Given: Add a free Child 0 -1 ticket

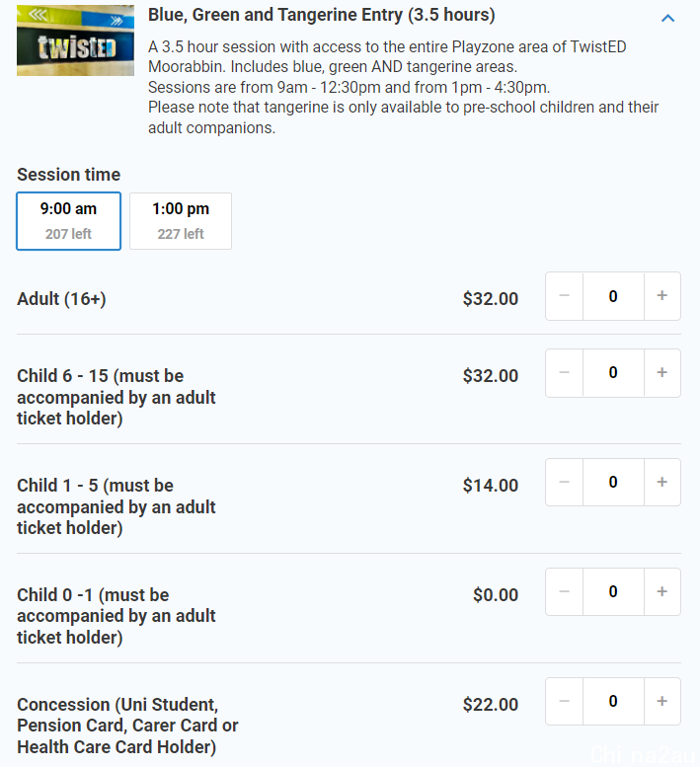Looking at the screenshot, I should pyautogui.click(x=661, y=592).
